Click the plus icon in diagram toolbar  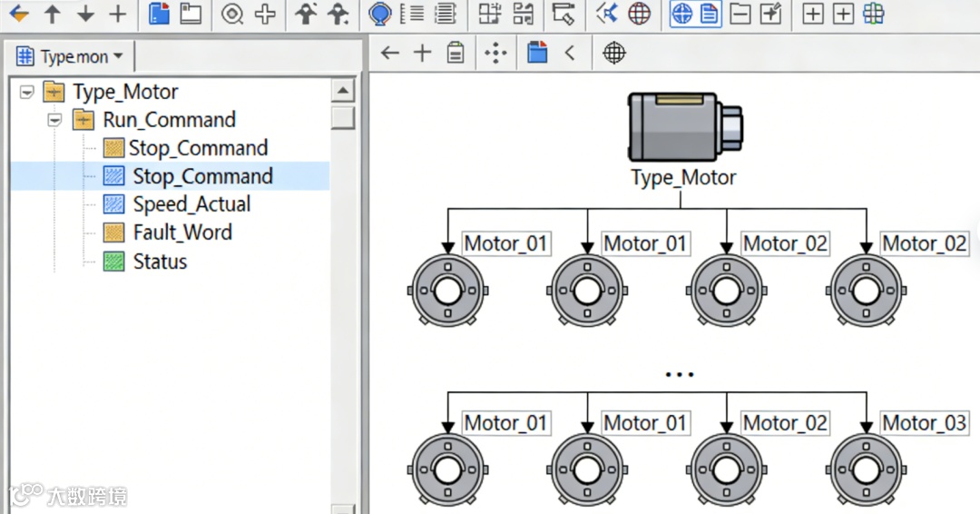423,54
